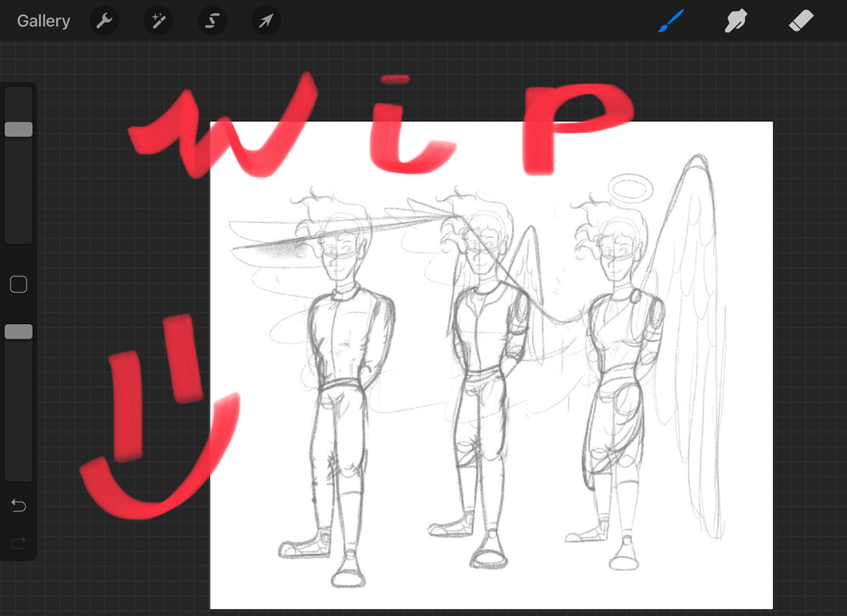Activate the Selection tool
The width and height of the screenshot is (847, 616).
212,21
